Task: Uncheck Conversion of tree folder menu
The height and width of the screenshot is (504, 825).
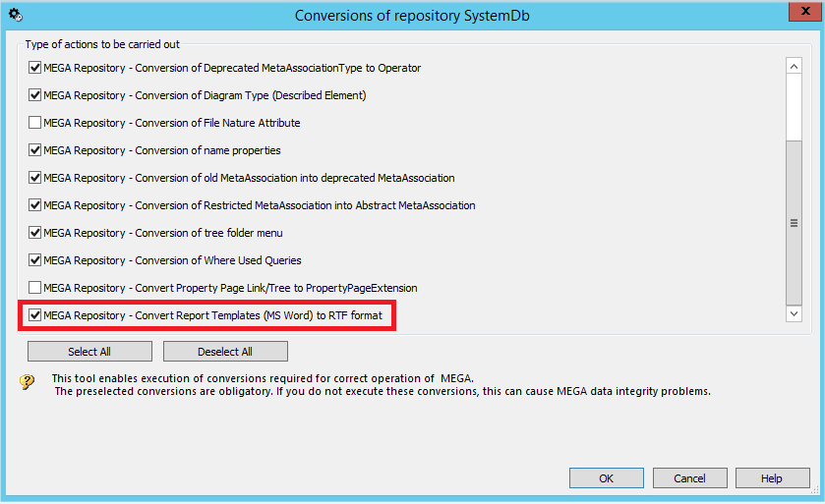Action: [x=35, y=233]
